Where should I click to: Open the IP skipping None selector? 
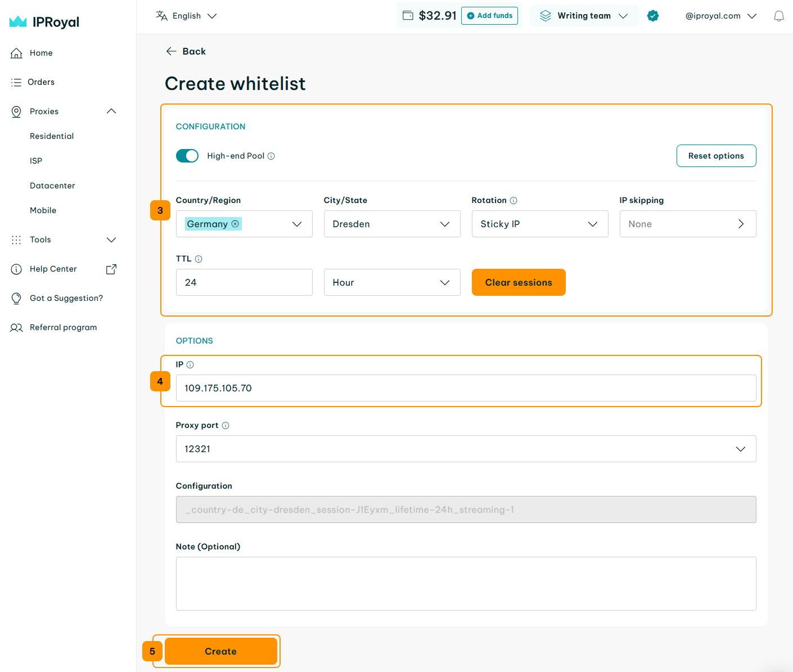(x=688, y=224)
